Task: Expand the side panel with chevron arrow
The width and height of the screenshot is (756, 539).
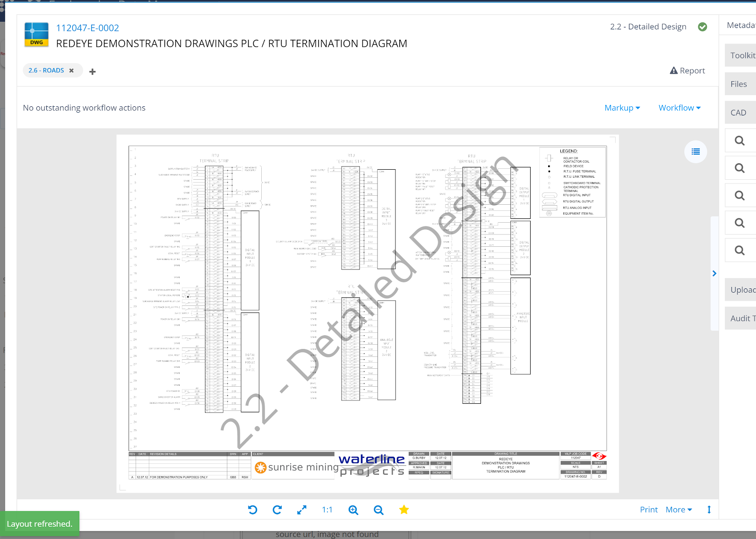Action: (714, 273)
